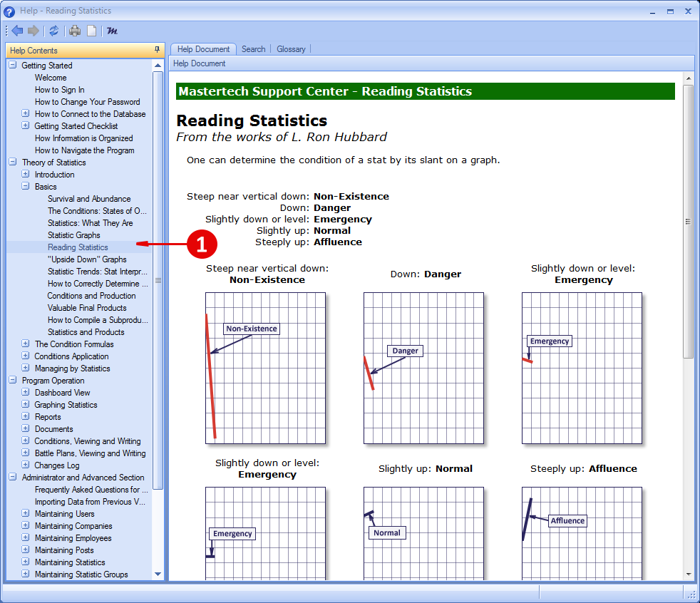Expand the Maintaining Companies node
The height and width of the screenshot is (603, 700).
(26, 525)
